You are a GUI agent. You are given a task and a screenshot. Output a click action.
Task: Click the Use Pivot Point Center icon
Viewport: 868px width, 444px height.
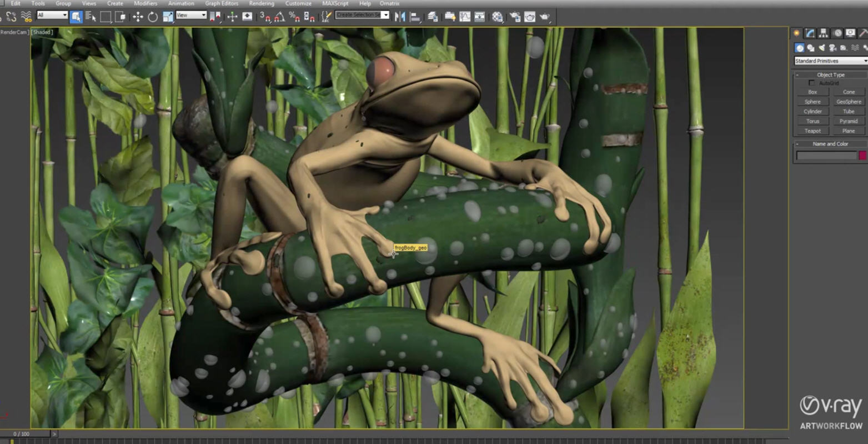tap(215, 17)
